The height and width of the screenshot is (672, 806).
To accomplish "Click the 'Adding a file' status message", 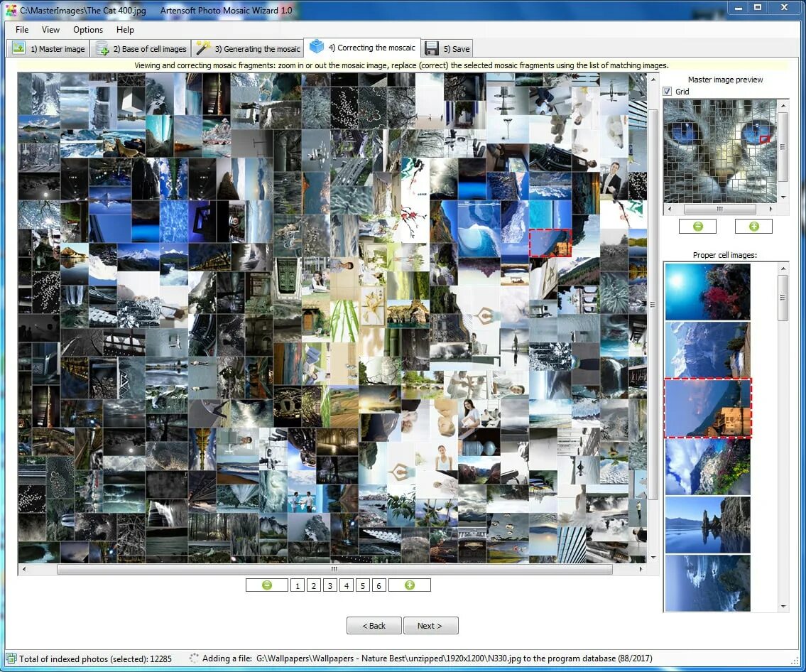I will coord(427,658).
